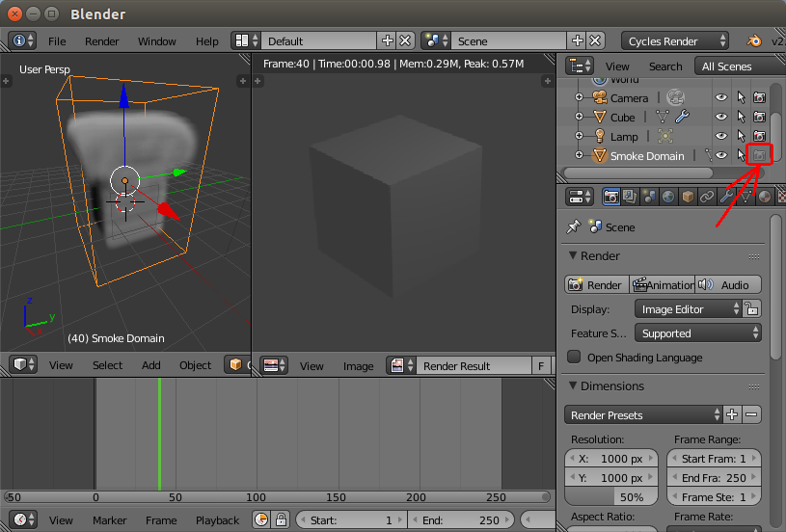Open the Properties editor type selector
The width and height of the screenshot is (786, 532).
[580, 197]
